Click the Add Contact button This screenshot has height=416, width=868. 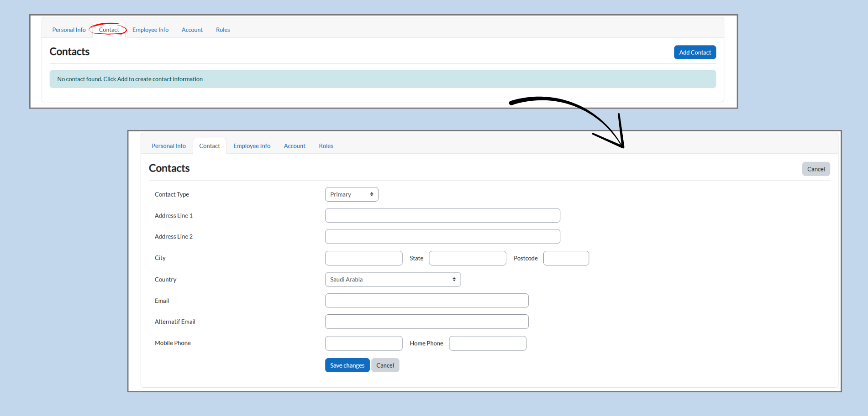coord(694,52)
